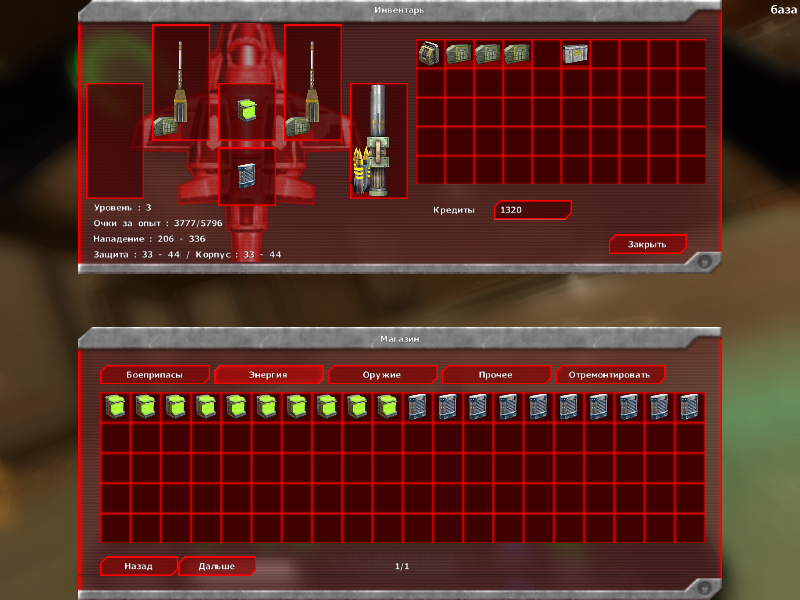Click the Кредиты label

(x=454, y=210)
